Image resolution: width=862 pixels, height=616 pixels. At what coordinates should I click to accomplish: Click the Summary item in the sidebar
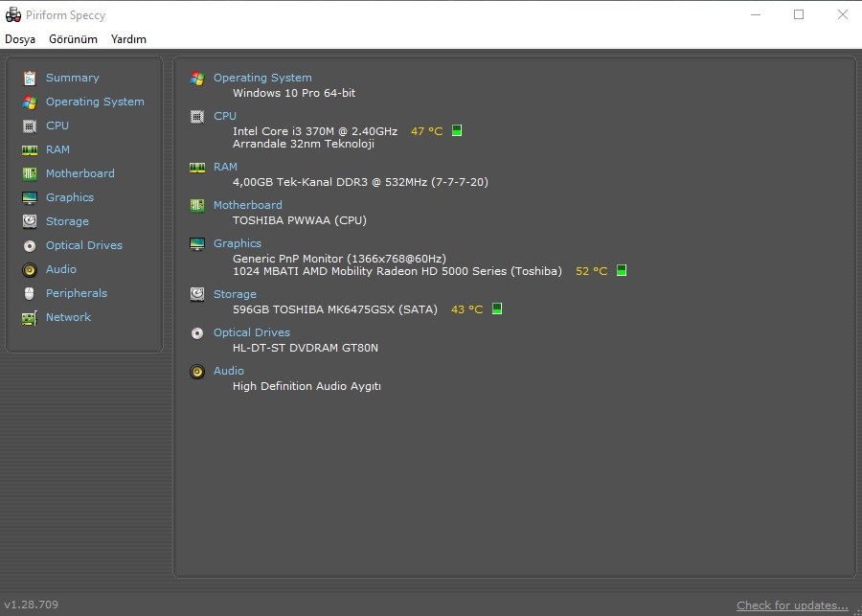tap(72, 78)
